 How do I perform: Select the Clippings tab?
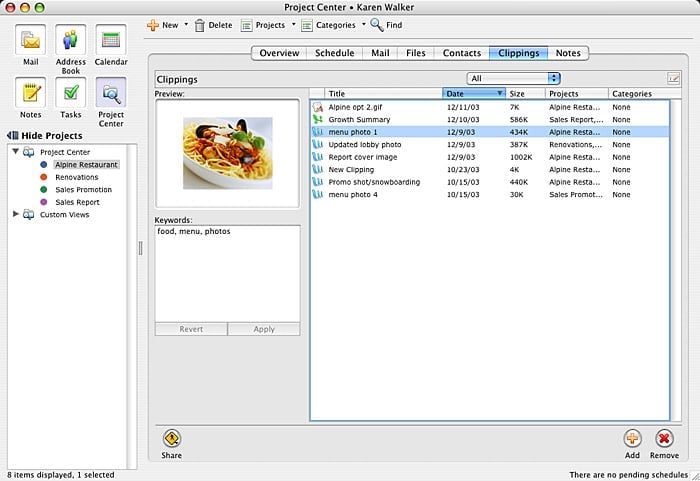pos(518,53)
